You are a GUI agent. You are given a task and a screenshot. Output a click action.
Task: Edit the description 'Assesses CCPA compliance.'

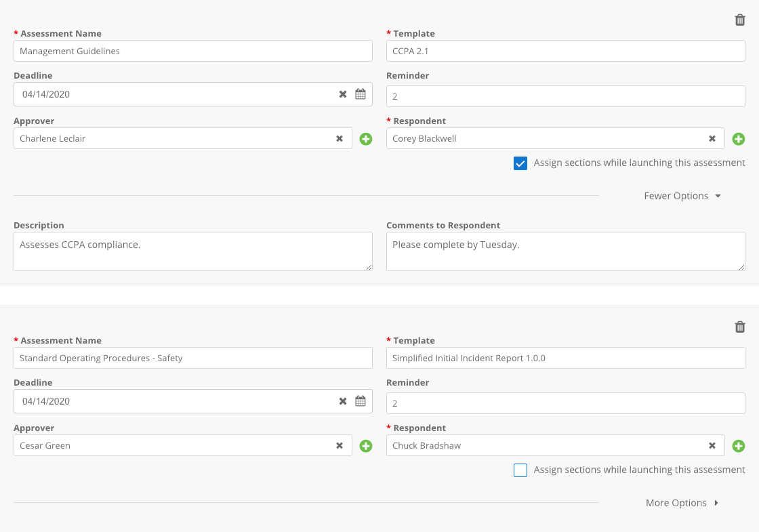pos(193,251)
